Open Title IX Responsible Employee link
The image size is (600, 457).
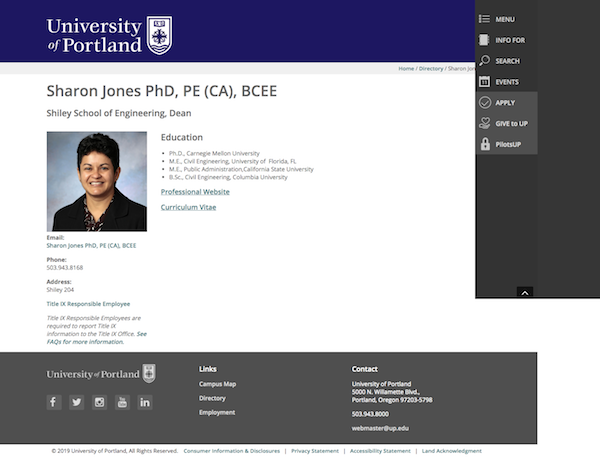pyautogui.click(x=88, y=304)
